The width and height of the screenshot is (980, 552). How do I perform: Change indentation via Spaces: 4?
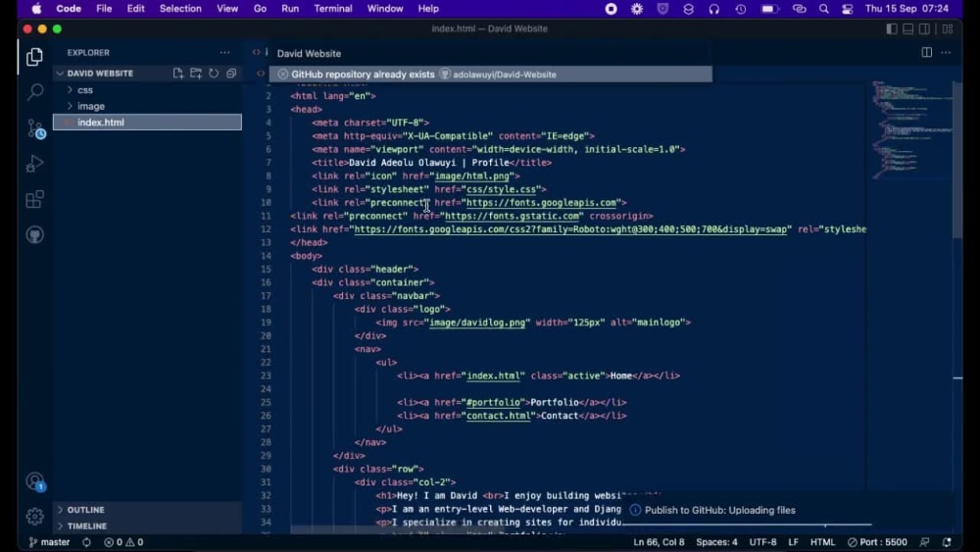click(717, 542)
